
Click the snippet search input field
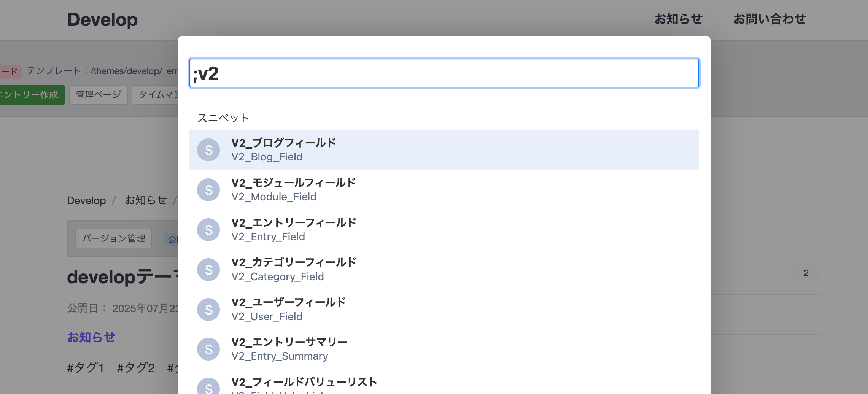(443, 73)
